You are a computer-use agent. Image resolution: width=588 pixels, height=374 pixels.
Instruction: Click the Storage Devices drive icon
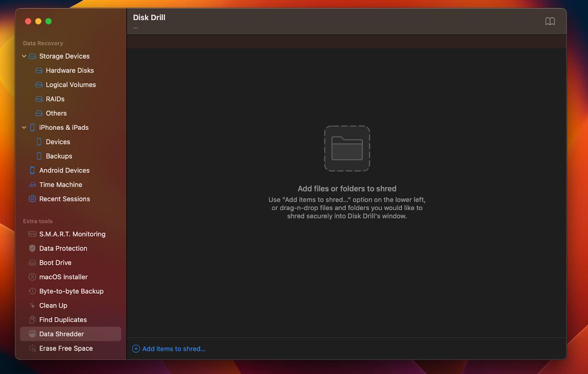click(32, 56)
